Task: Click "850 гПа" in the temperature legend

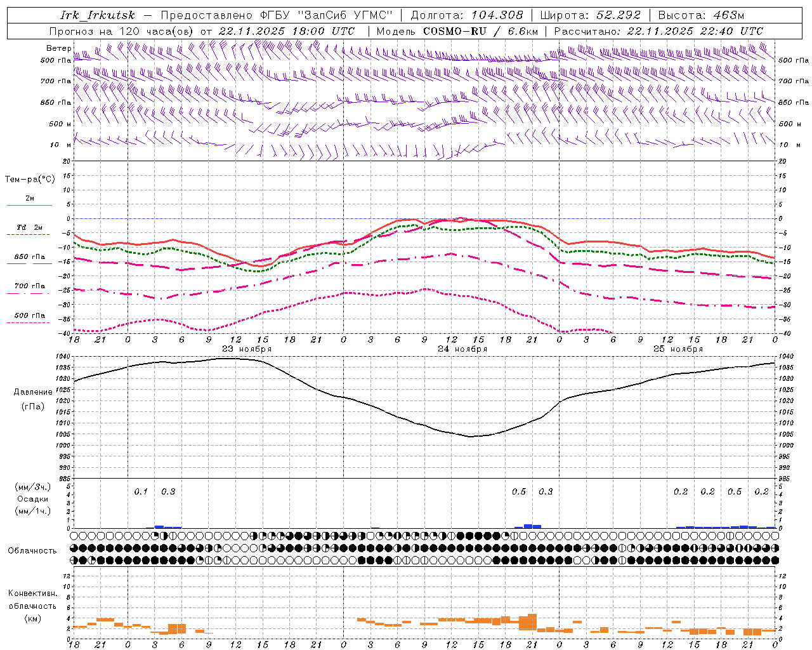Action: pyautogui.click(x=30, y=257)
